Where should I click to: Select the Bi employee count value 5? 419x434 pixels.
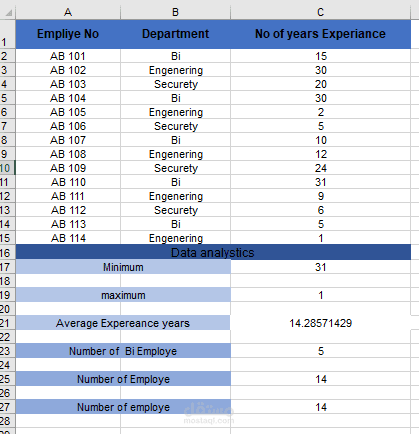click(x=320, y=351)
